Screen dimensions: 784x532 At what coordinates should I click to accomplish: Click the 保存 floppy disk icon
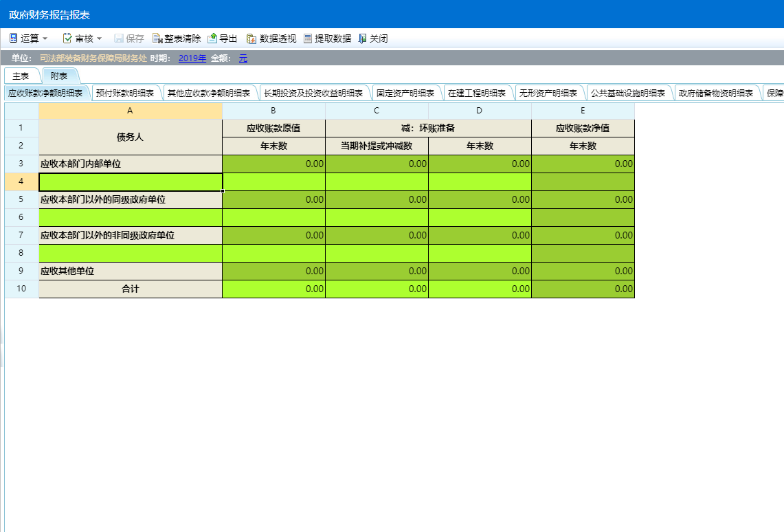coord(118,38)
